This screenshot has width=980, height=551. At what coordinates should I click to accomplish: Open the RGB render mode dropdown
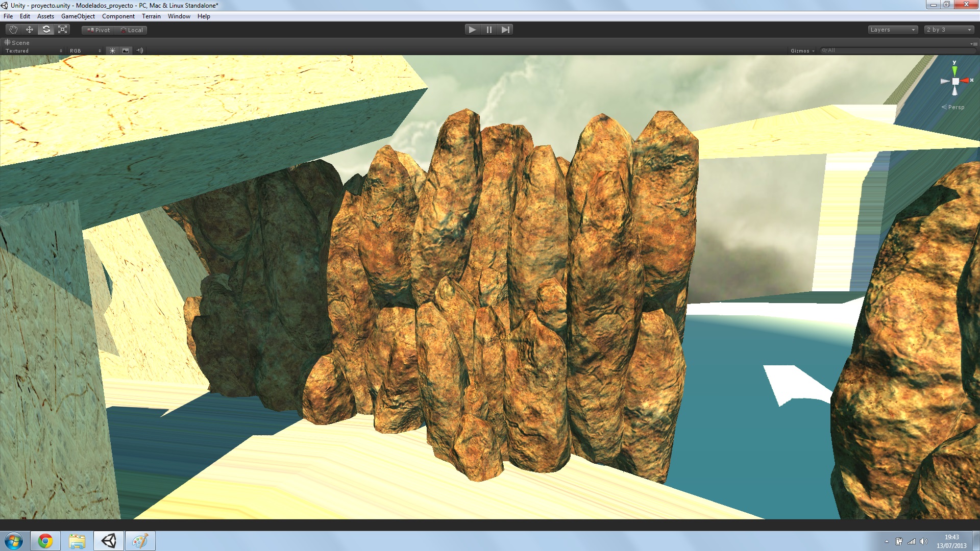click(x=85, y=51)
